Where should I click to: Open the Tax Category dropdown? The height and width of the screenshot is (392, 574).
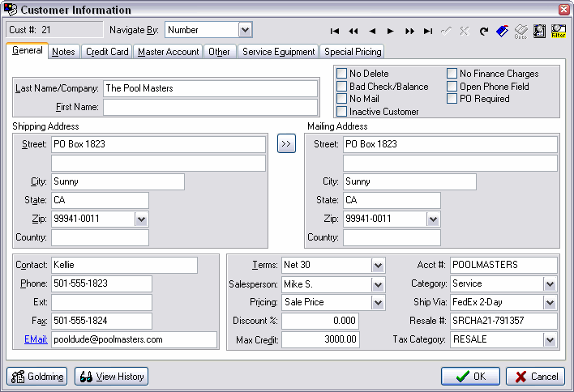pyautogui.click(x=550, y=340)
